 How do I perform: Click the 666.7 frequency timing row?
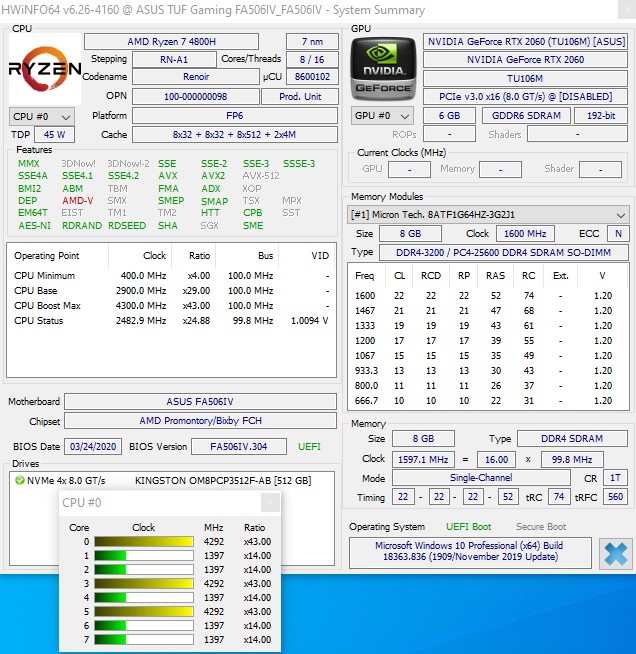click(x=488, y=401)
